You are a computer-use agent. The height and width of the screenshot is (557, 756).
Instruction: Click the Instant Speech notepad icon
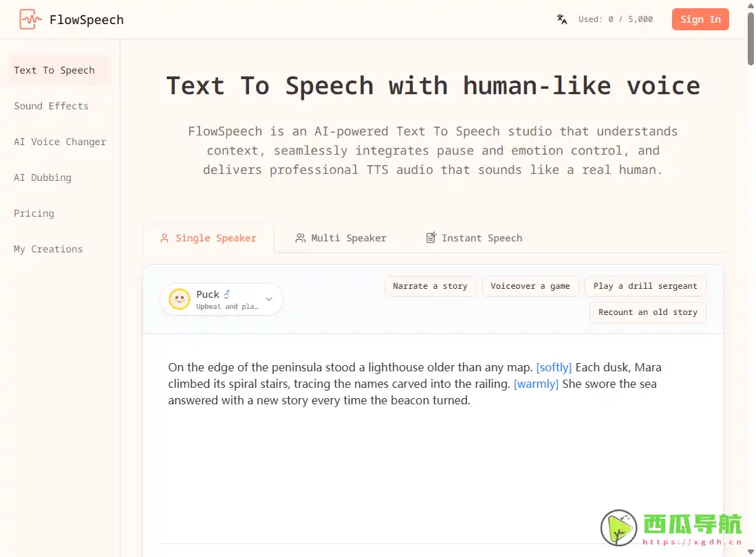[x=431, y=237]
